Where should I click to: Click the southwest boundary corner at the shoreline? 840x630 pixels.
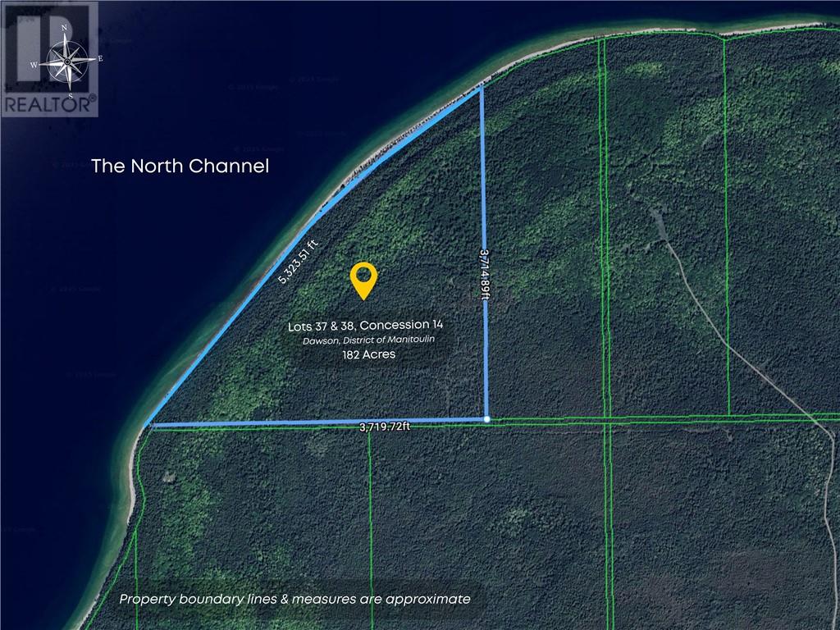coord(149,426)
